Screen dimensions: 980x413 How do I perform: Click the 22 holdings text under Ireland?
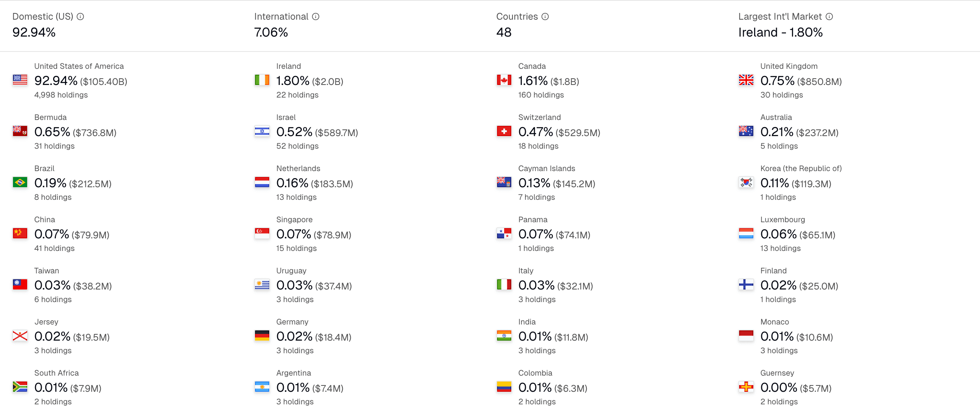tap(297, 95)
